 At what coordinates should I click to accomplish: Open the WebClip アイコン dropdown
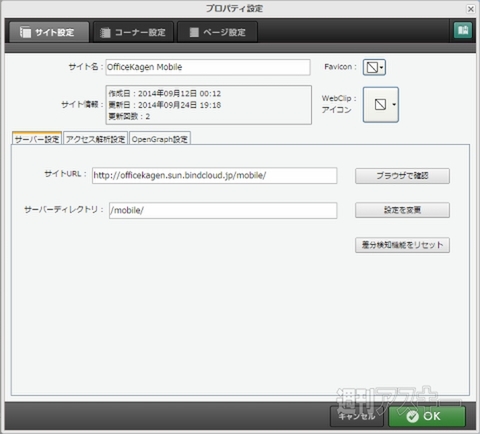[381, 105]
